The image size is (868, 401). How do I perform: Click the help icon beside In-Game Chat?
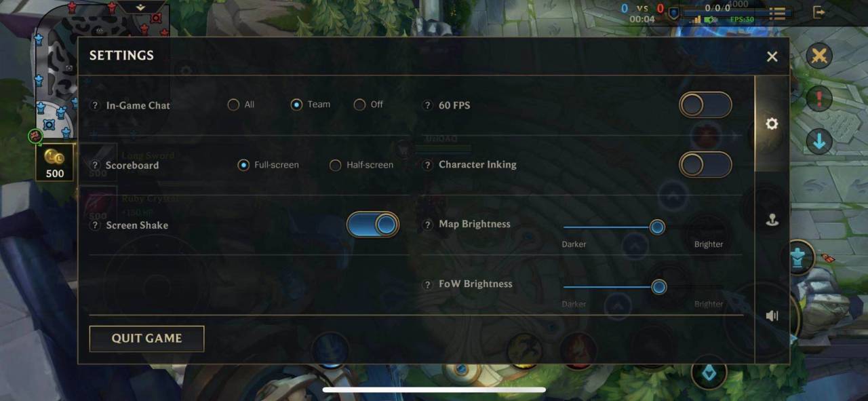click(95, 105)
